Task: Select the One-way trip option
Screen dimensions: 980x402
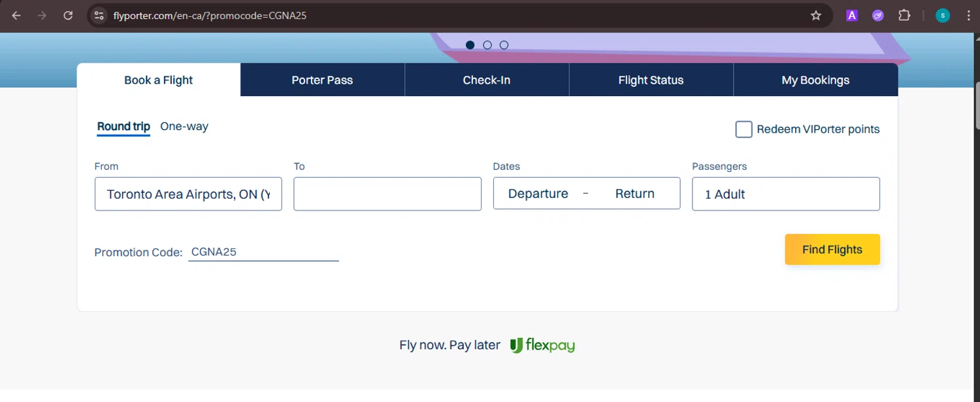Action: click(184, 127)
